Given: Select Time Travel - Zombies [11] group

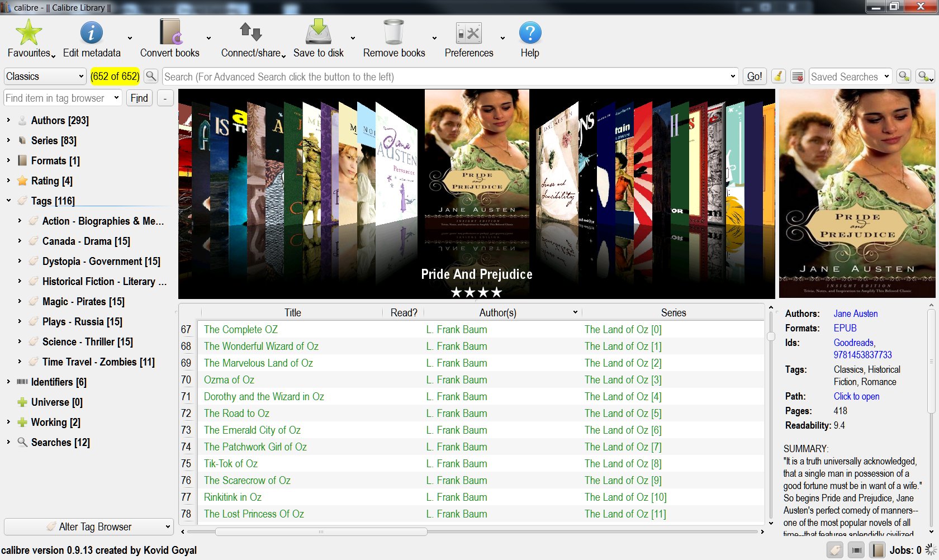Looking at the screenshot, I should pyautogui.click(x=98, y=362).
